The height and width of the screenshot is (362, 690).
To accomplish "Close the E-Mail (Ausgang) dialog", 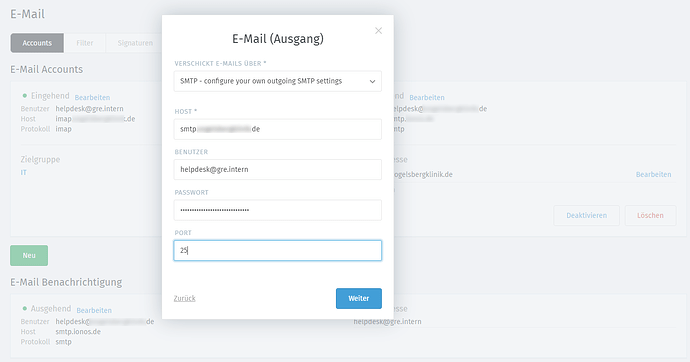I will [x=378, y=30].
